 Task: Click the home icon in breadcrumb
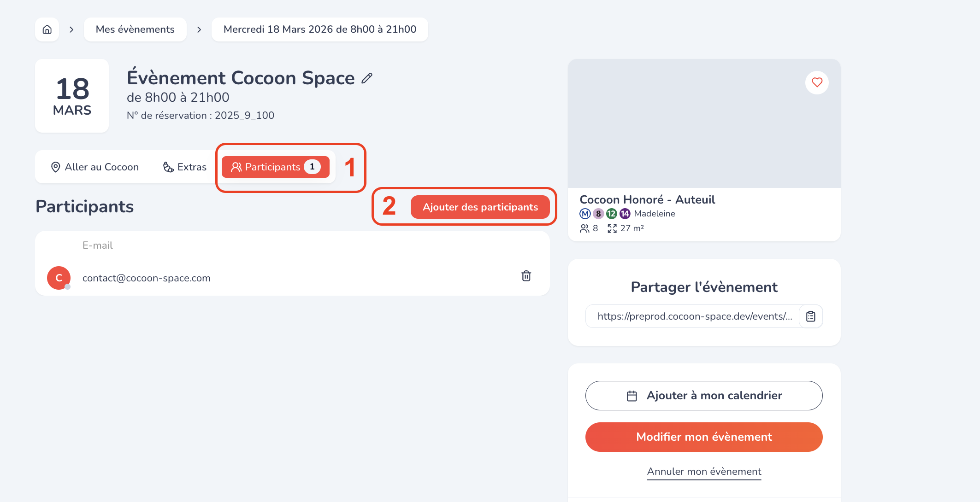pos(47,29)
